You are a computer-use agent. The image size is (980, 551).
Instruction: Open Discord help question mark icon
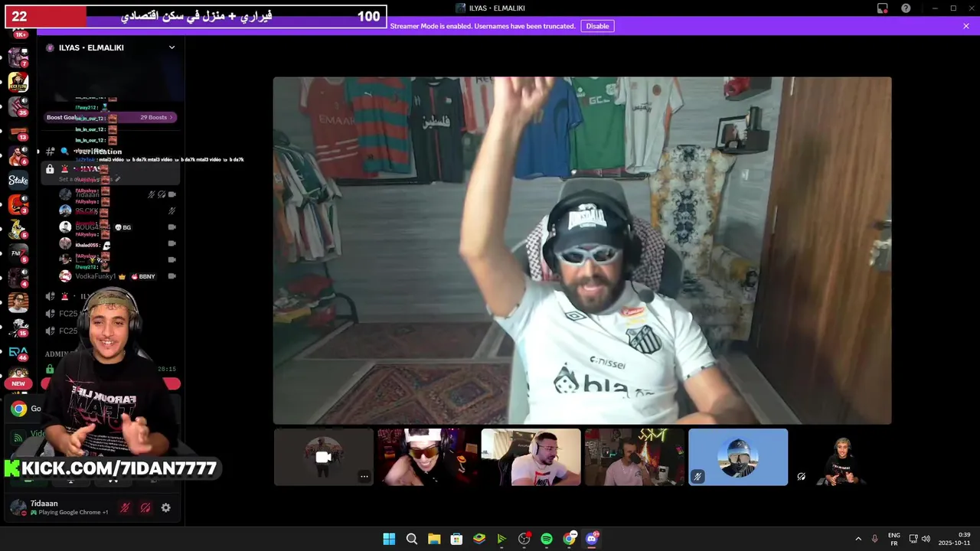click(906, 8)
